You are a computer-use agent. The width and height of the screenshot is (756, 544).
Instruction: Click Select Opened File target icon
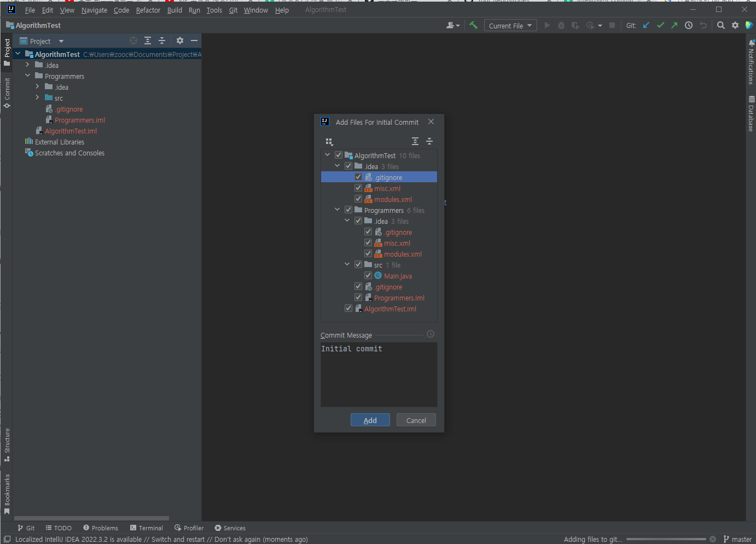[x=133, y=40]
